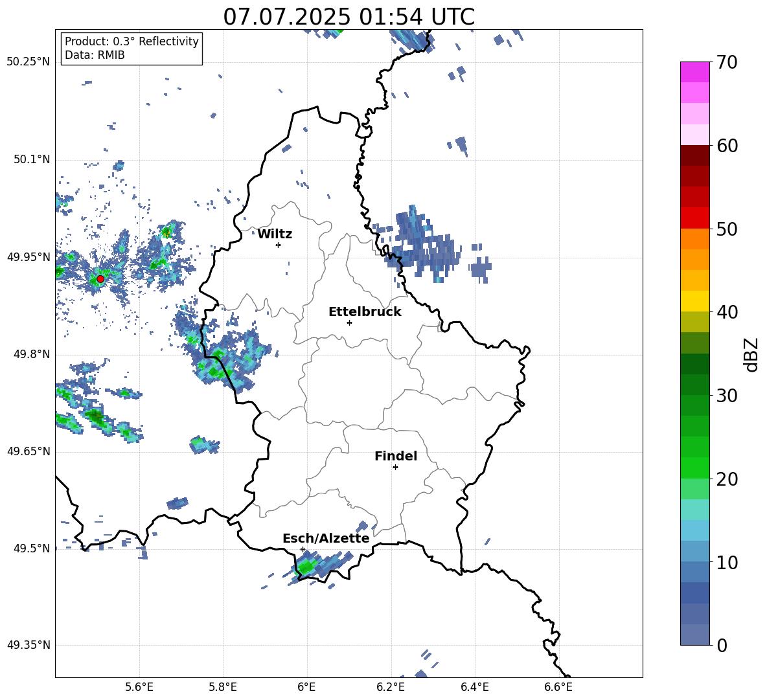This screenshot has height=700, width=767.
Task: Click the blue echo cluster east of Wiltz near border
Action: [424, 245]
